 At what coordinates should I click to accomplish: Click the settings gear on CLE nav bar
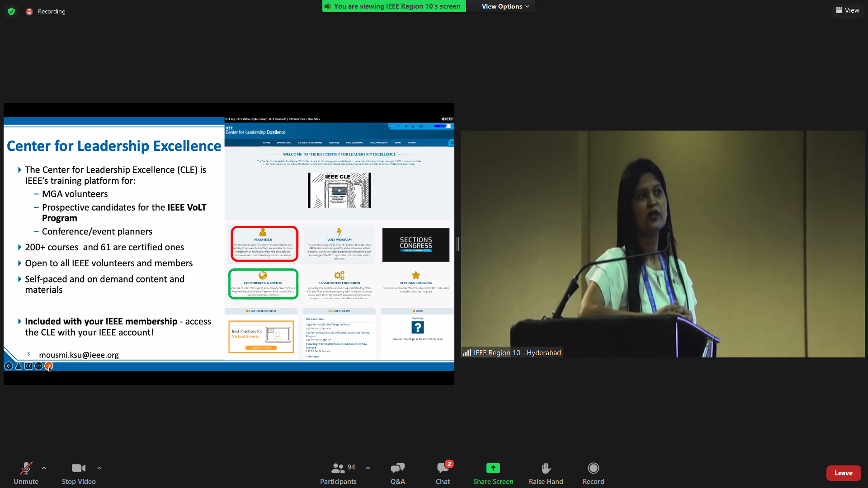tap(452, 143)
